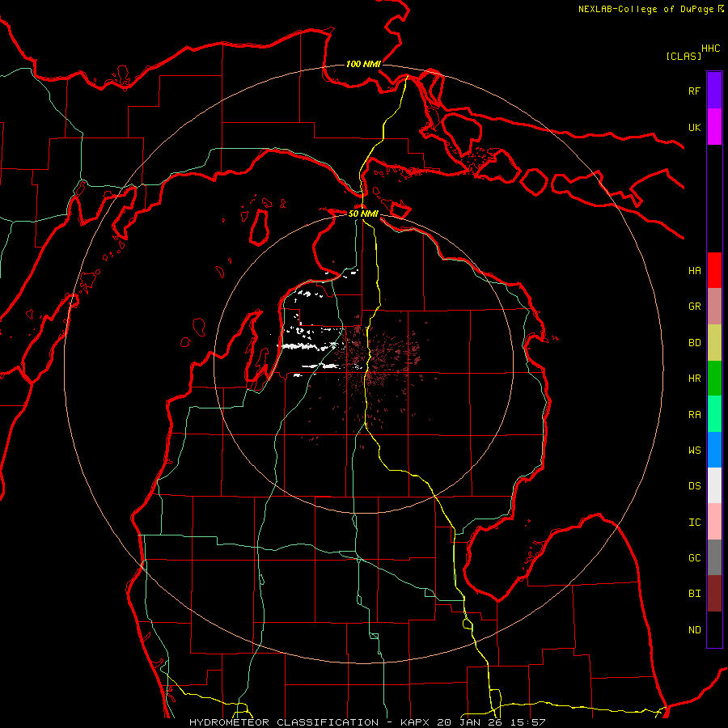Click the 50 NMI range ring label
The image size is (728, 728).
click(x=363, y=214)
